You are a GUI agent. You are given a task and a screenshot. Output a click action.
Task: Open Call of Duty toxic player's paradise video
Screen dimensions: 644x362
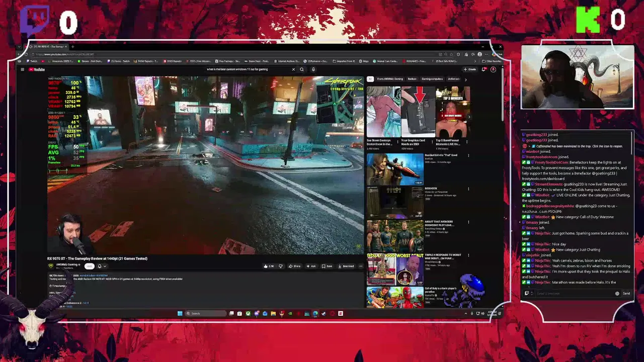(x=395, y=297)
